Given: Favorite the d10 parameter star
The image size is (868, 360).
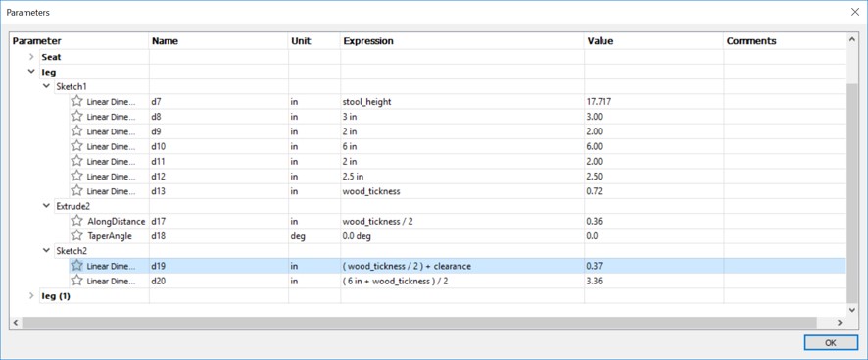Looking at the screenshot, I should [77, 146].
